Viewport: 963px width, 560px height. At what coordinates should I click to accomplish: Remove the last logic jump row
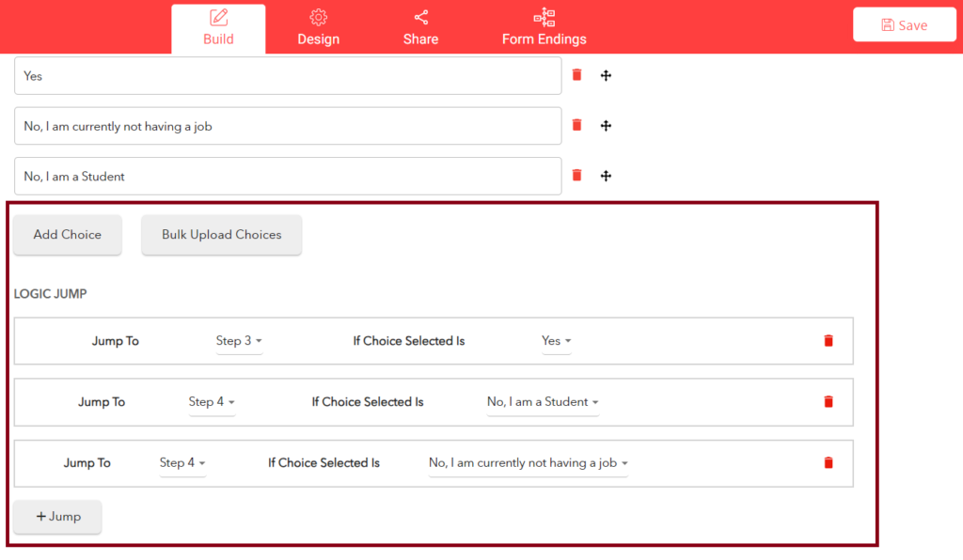click(828, 462)
